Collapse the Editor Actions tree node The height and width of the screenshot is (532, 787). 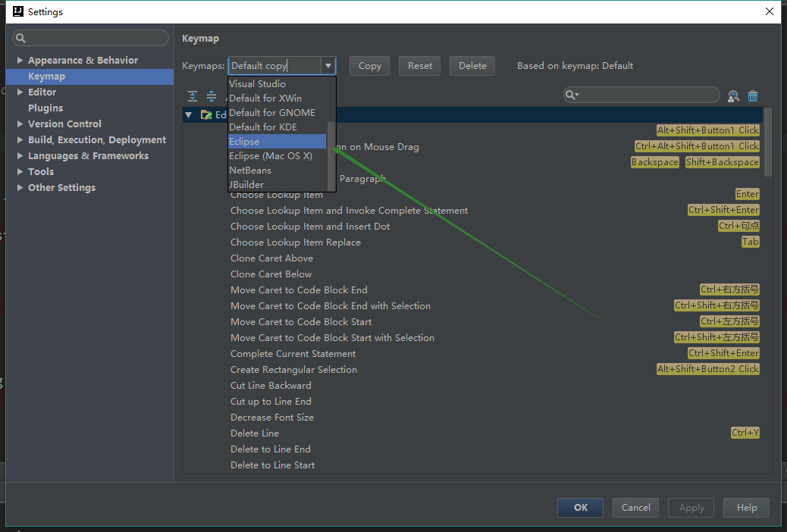[x=189, y=115]
